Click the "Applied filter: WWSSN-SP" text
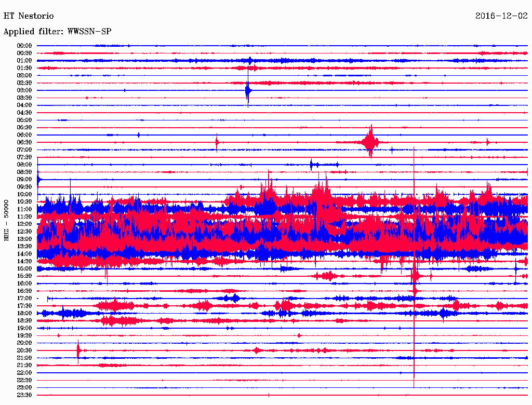This screenshot has width=532, height=405. coord(57,32)
